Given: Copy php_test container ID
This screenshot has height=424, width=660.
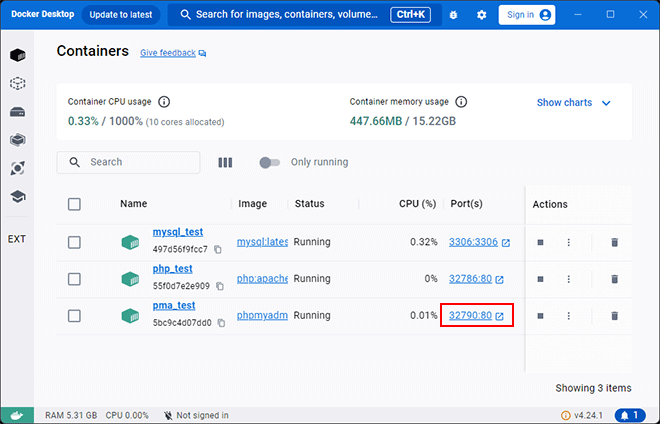Looking at the screenshot, I should (x=220, y=286).
